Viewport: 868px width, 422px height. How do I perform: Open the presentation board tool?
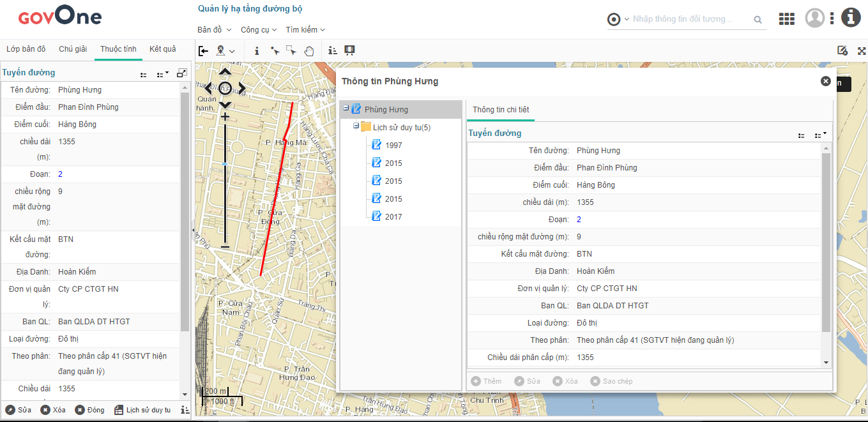click(349, 50)
